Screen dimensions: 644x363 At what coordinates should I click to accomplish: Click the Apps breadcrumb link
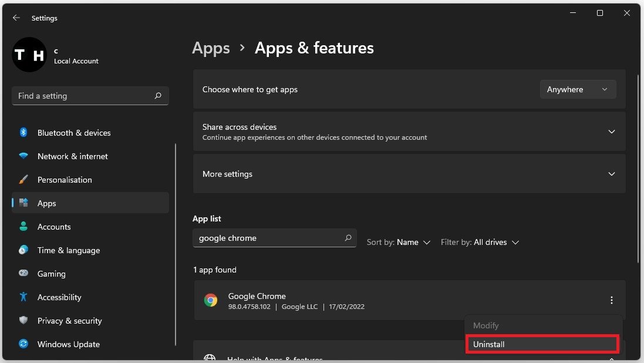211,48
